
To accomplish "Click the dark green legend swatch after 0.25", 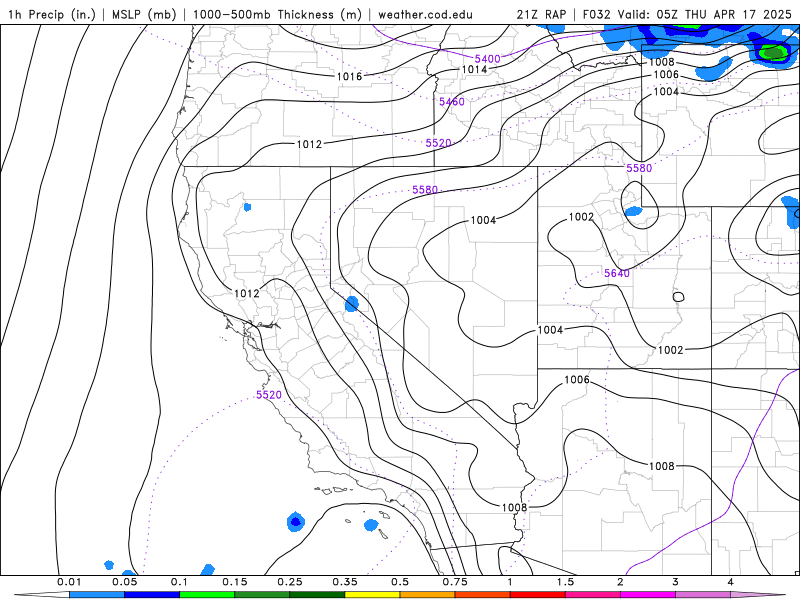I will click(317, 595).
